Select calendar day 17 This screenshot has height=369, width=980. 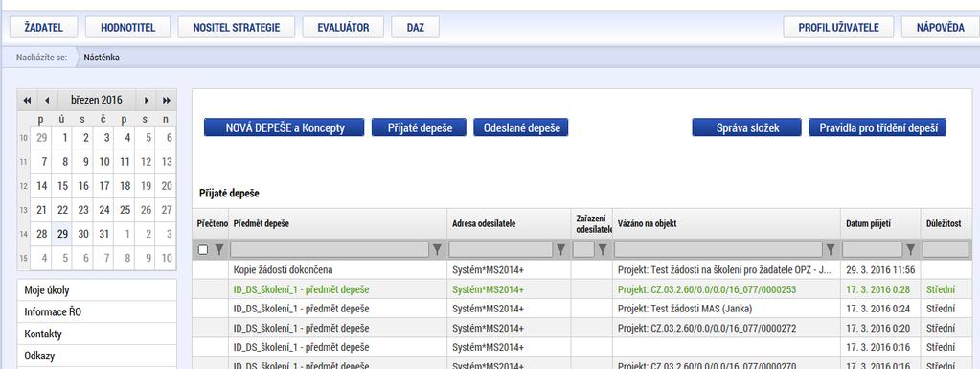point(104,186)
